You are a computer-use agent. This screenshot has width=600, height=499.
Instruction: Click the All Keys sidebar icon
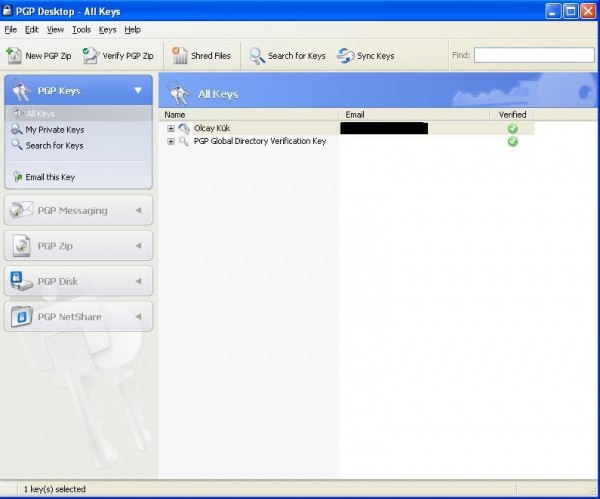(x=18, y=113)
